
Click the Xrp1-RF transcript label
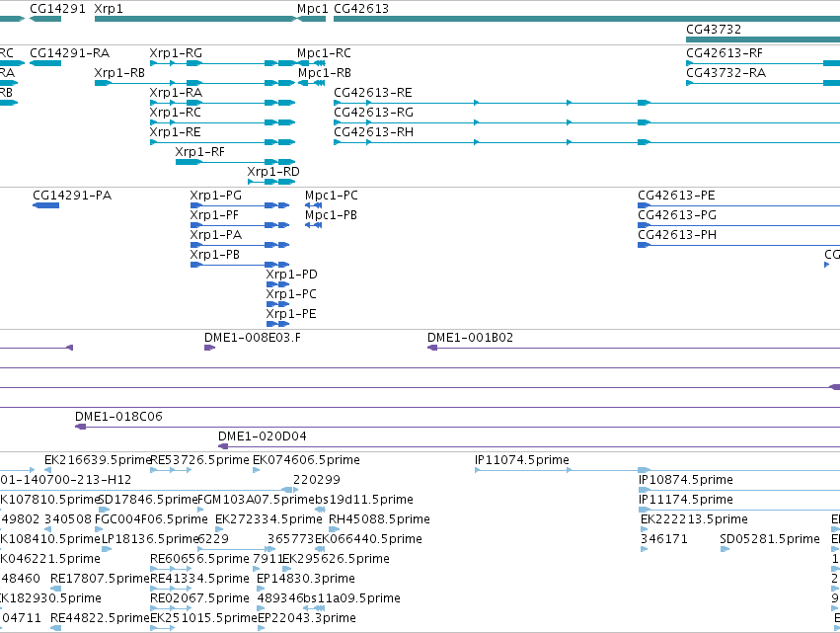tap(199, 152)
